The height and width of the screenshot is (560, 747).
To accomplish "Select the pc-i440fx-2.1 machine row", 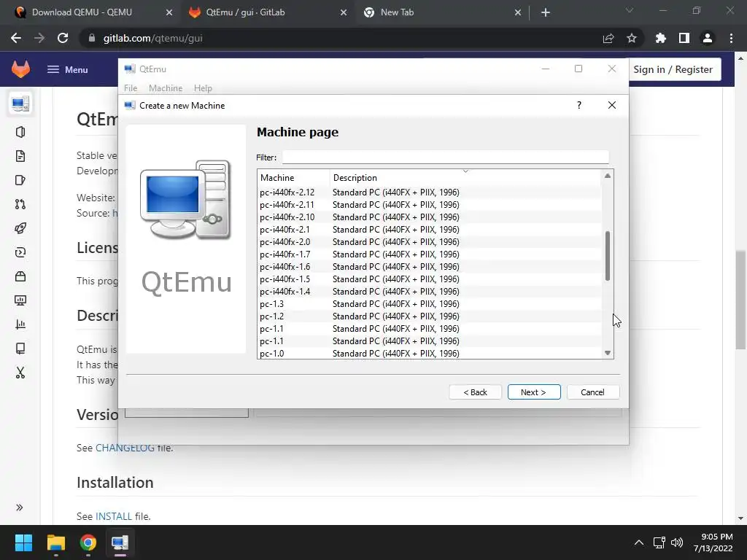I will coord(429,230).
